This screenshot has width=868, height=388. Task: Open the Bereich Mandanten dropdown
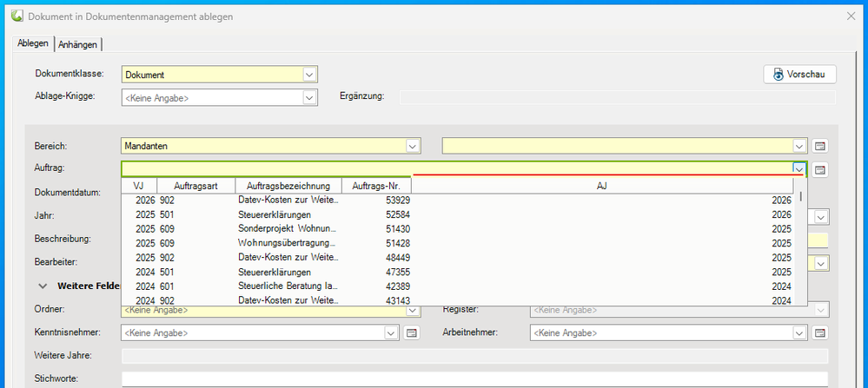point(413,146)
